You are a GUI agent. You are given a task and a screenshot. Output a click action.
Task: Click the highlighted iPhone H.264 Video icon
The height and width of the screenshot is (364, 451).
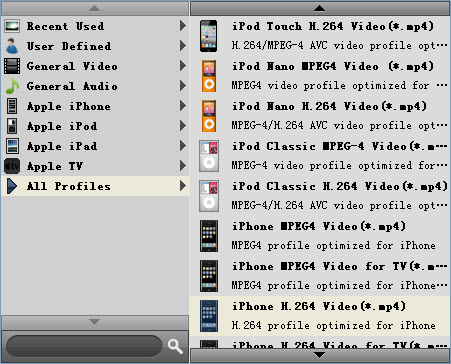209,316
